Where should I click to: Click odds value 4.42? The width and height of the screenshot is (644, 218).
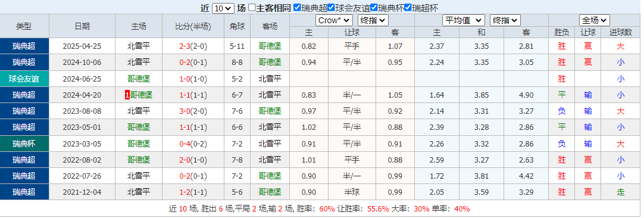pyautogui.click(x=526, y=176)
